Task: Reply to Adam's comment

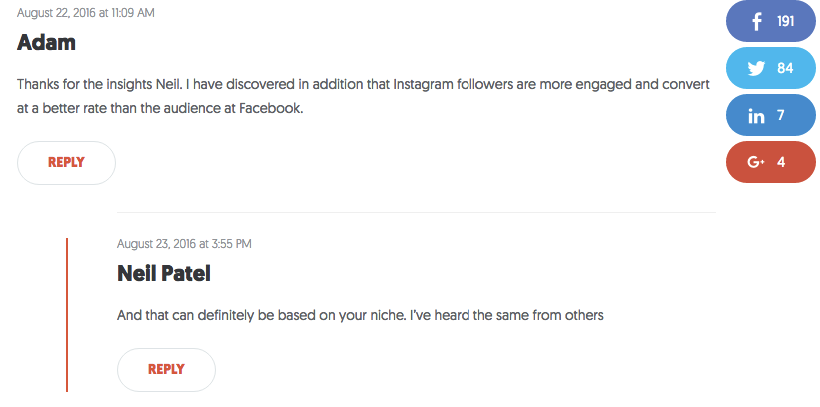Action: 66,163
